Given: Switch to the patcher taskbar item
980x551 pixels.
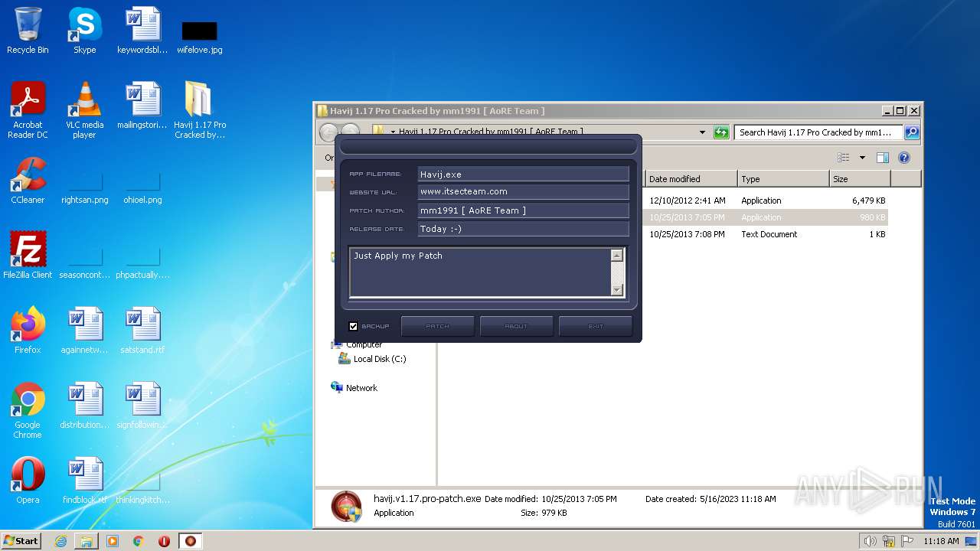Looking at the screenshot, I should click(x=191, y=541).
